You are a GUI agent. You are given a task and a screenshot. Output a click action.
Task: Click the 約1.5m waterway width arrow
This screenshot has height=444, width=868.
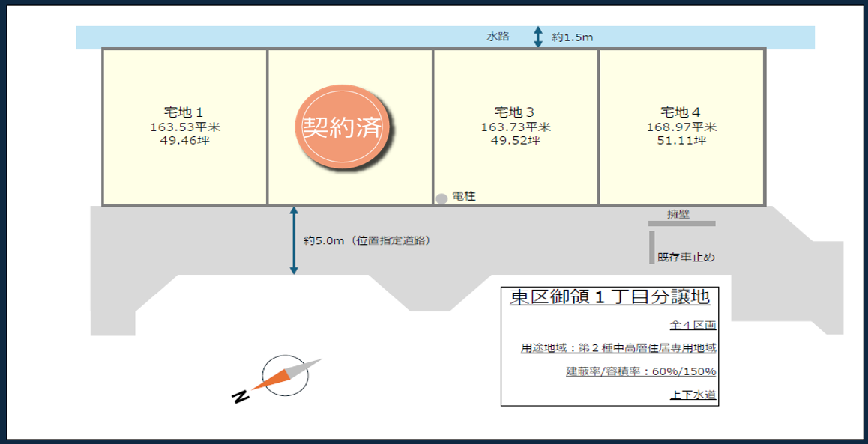coord(537,37)
